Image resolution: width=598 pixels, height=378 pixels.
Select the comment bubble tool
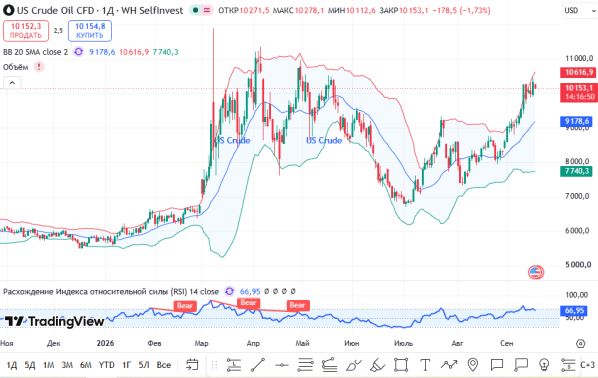pyautogui.click(x=497, y=365)
